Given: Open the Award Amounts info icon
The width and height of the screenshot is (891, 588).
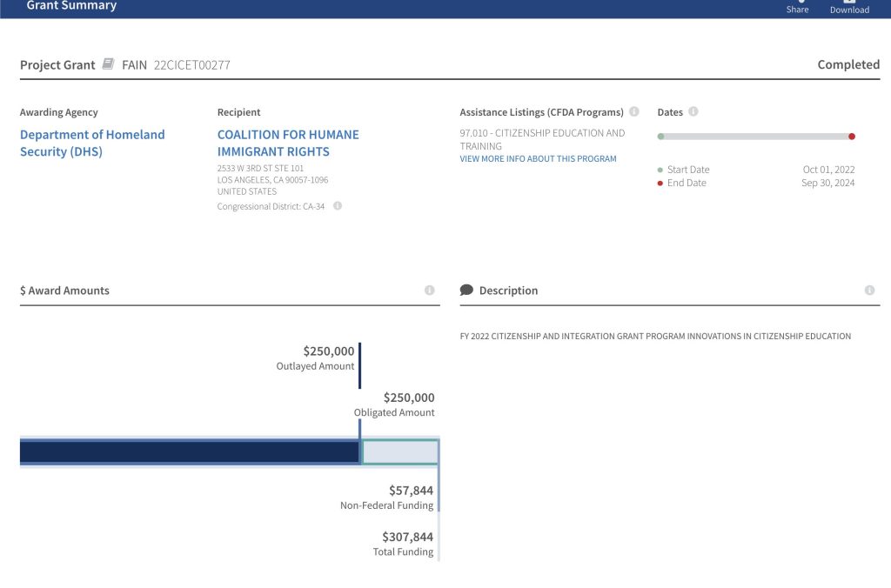Looking at the screenshot, I should [429, 291].
